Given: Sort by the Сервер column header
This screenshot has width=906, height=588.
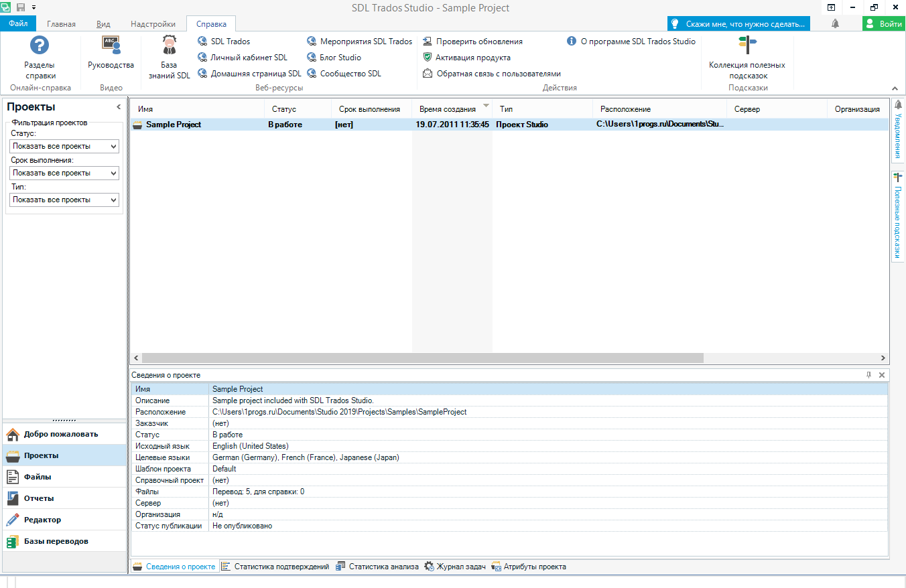Looking at the screenshot, I should click(x=777, y=109).
